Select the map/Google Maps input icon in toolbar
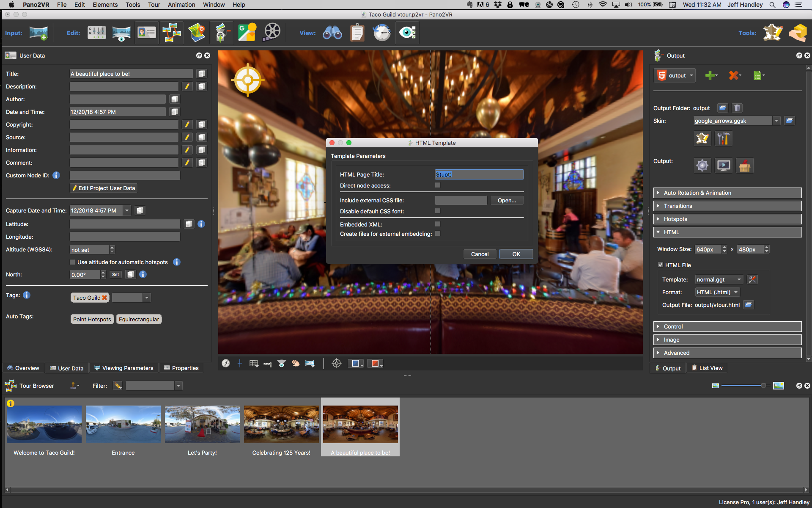 198,33
